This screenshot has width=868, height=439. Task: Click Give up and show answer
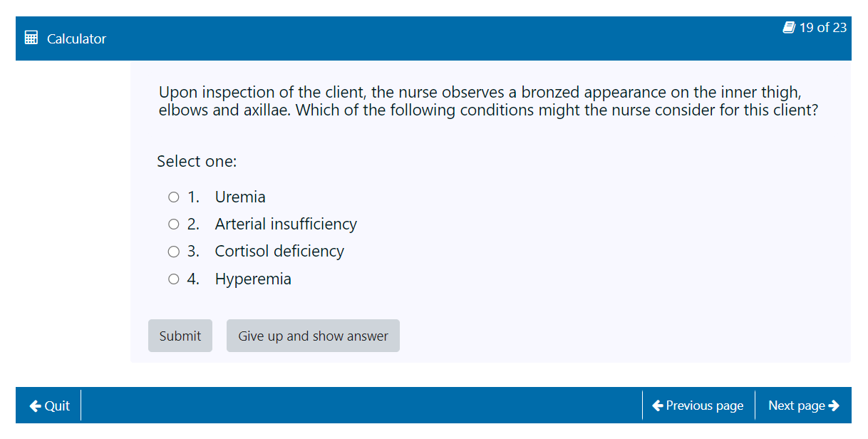tap(313, 336)
